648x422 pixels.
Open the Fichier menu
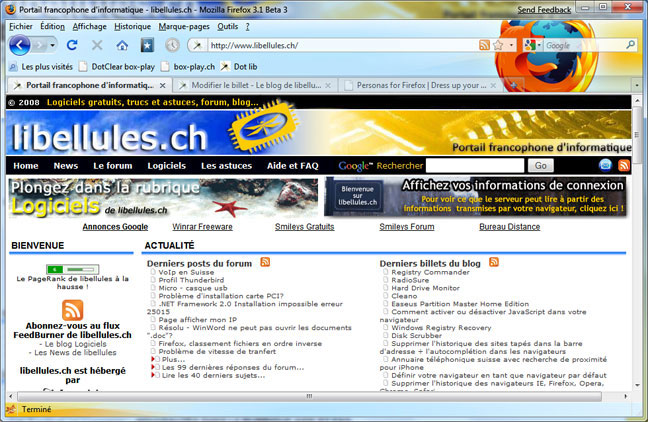[x=21, y=26]
